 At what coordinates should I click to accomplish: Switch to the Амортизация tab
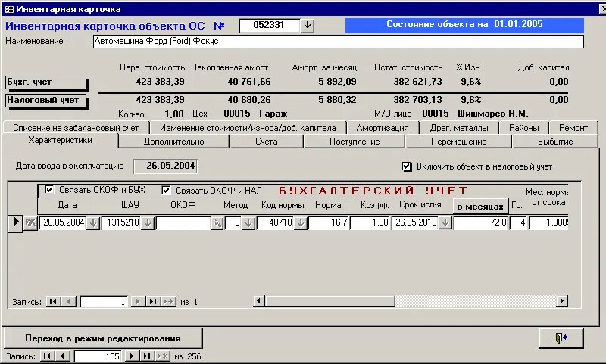point(383,128)
